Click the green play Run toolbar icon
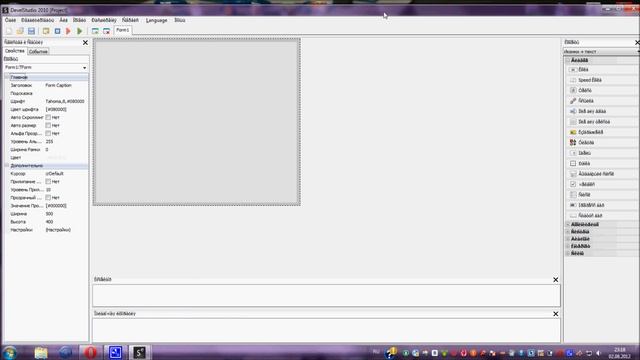 click(x=80, y=31)
